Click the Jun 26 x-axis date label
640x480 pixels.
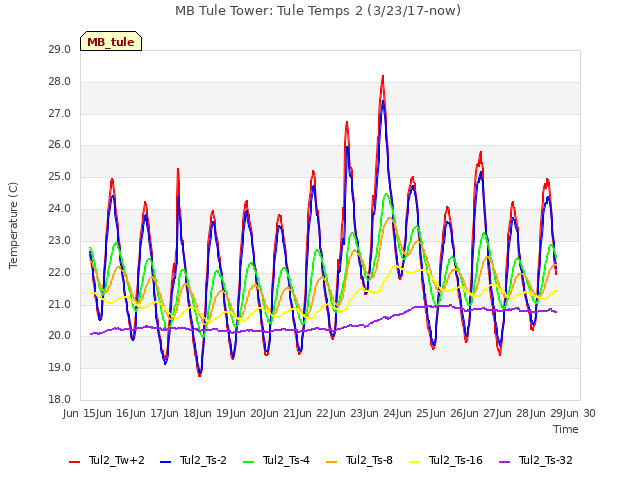point(447,413)
